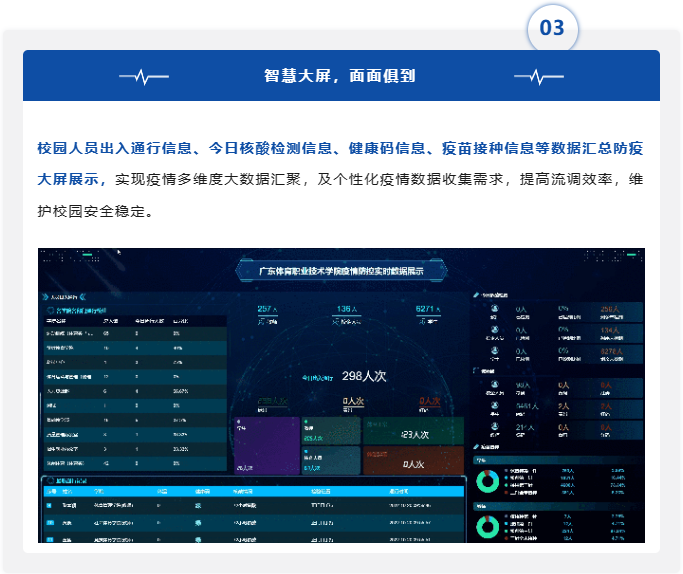Click the first avatar icon in top-right panel
This screenshot has height=574, width=683.
point(494,310)
